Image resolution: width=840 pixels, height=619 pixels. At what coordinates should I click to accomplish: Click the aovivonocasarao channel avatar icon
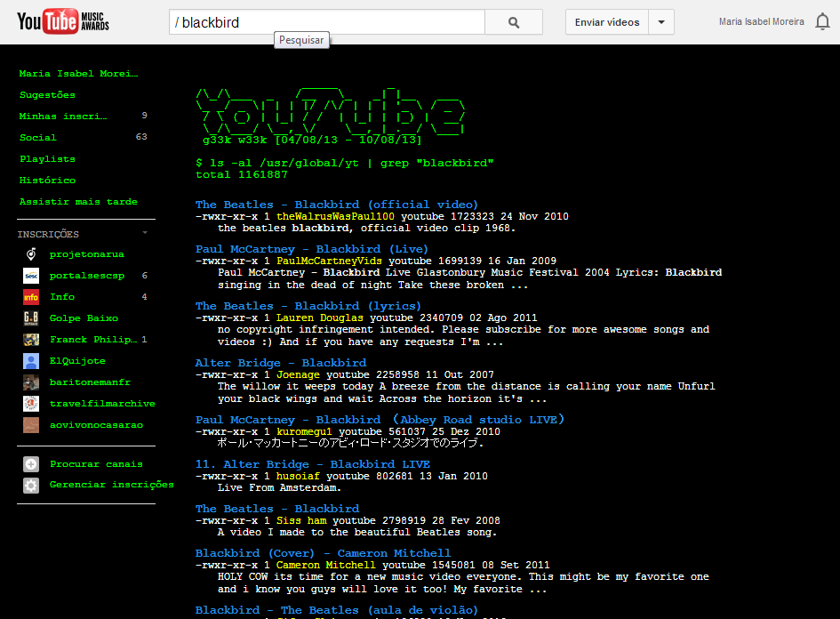tap(31, 425)
